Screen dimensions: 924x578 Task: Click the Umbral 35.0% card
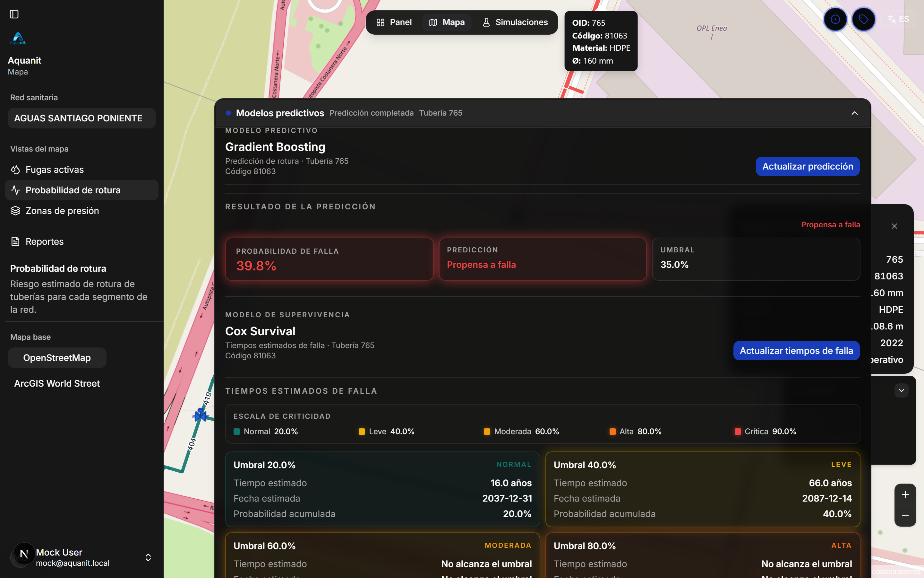[x=756, y=259]
